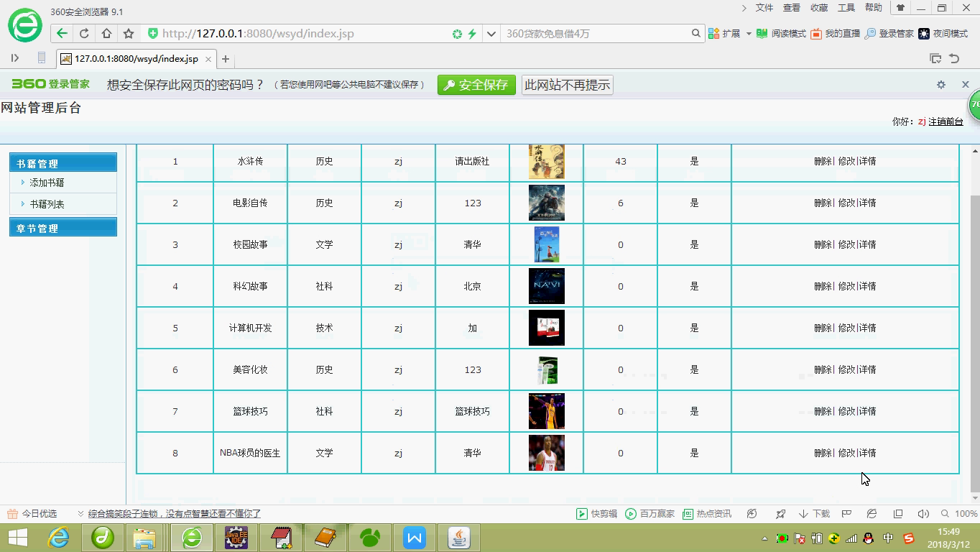Screen dimensions: 980x552
Task: Open 热点资讯 in the status bar
Action: pyautogui.click(x=707, y=514)
